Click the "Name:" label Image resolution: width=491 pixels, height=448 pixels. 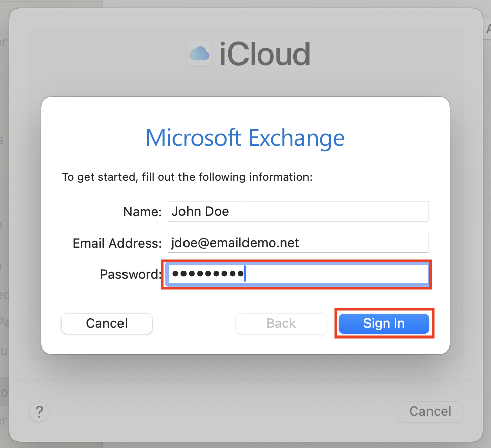[x=143, y=212]
